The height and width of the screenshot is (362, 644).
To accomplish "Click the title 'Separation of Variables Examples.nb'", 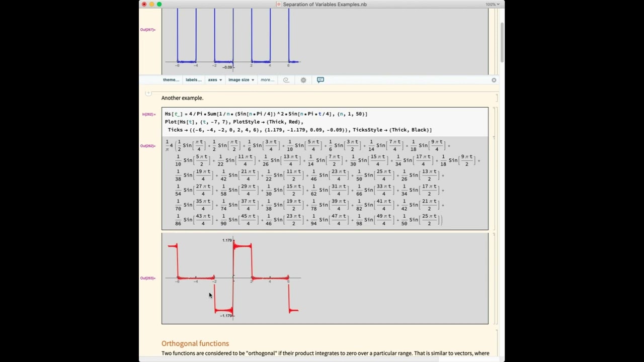I will click(x=325, y=4).
